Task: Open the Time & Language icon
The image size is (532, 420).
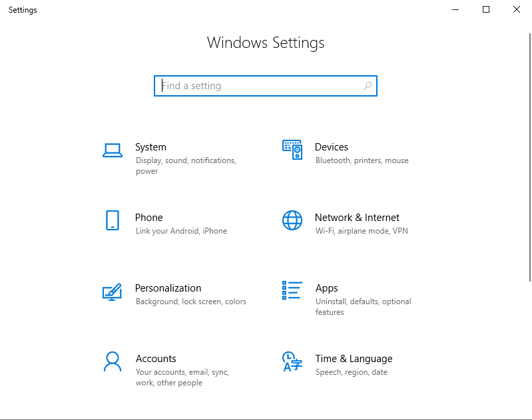Action: pyautogui.click(x=292, y=361)
